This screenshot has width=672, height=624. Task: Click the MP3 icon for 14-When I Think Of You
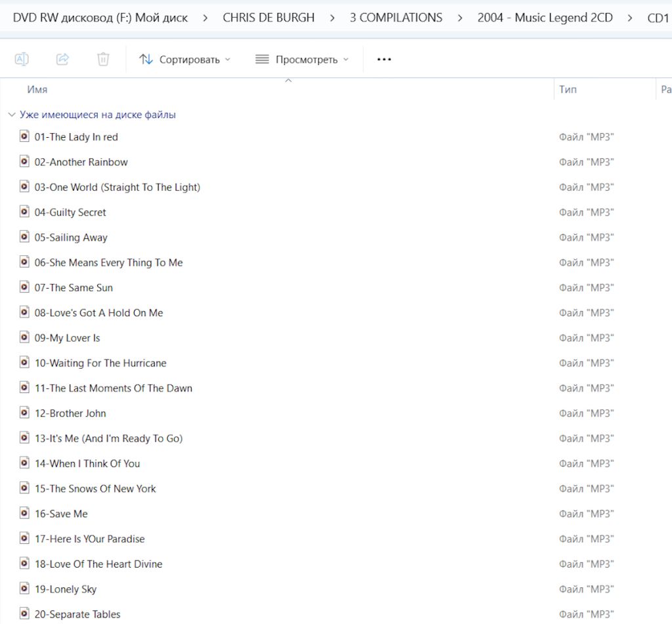[24, 463]
